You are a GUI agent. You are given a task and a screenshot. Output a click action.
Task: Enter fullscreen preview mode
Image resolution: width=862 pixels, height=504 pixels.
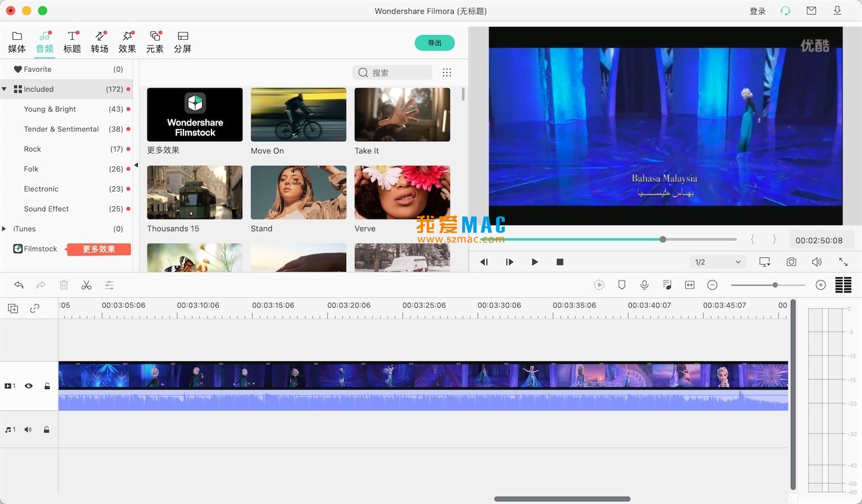tap(843, 262)
